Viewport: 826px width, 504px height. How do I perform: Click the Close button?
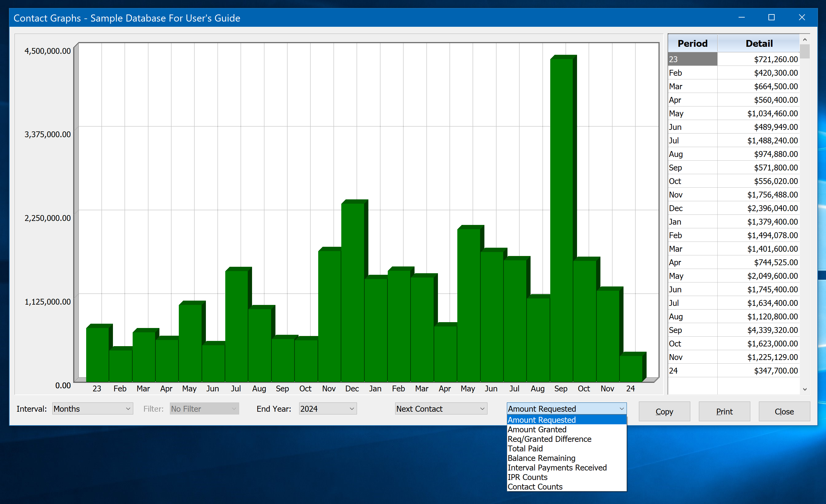click(784, 411)
